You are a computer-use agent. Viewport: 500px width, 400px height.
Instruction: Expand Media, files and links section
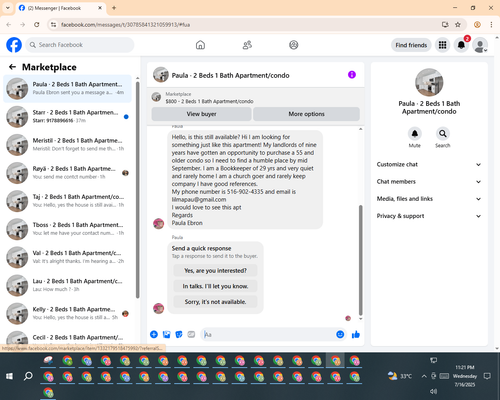(x=429, y=199)
